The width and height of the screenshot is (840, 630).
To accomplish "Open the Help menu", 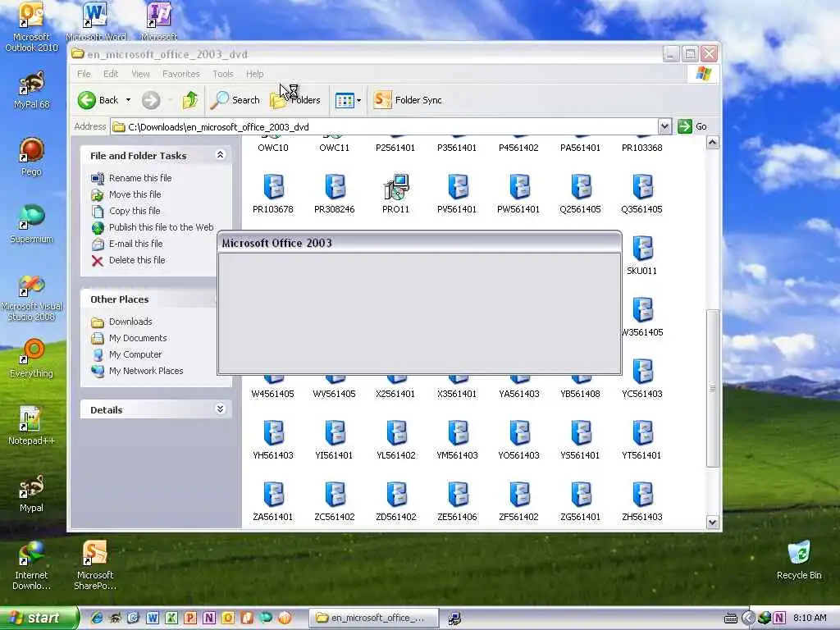I will 255,74.
